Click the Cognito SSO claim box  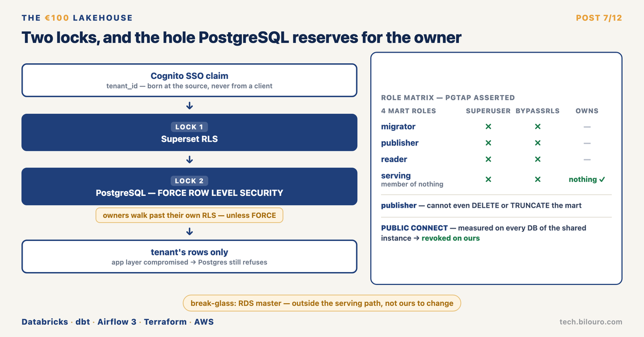coord(189,80)
